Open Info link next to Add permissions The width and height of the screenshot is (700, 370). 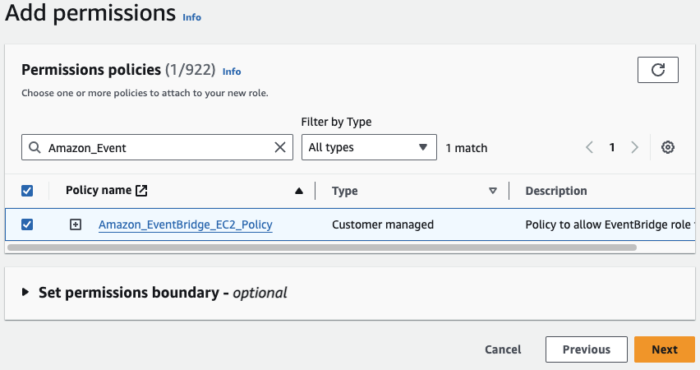click(192, 17)
